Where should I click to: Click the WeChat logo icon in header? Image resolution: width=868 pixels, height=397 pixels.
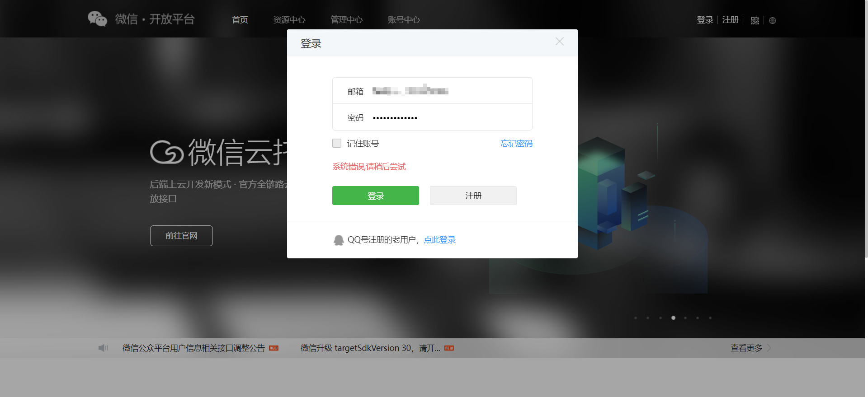pyautogui.click(x=97, y=19)
